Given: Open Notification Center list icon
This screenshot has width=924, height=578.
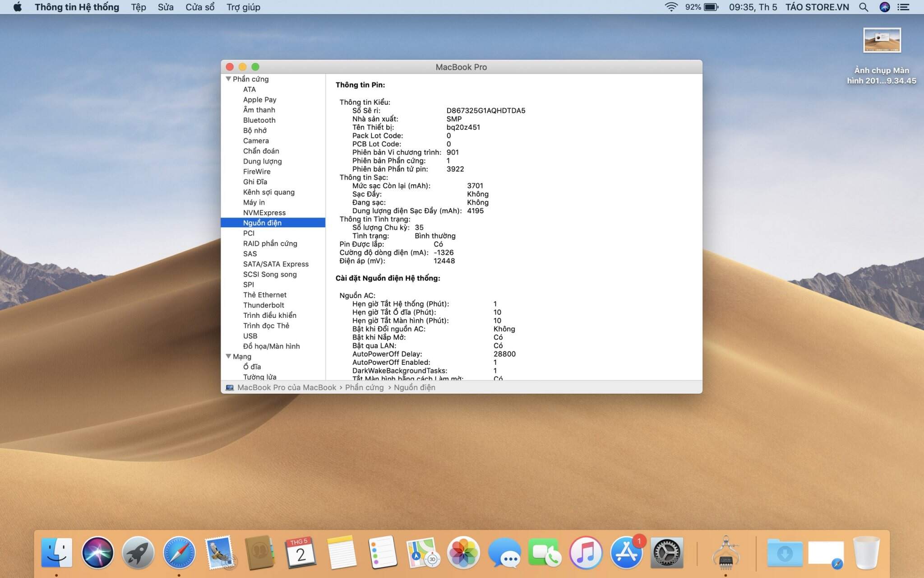Looking at the screenshot, I should pos(903,7).
